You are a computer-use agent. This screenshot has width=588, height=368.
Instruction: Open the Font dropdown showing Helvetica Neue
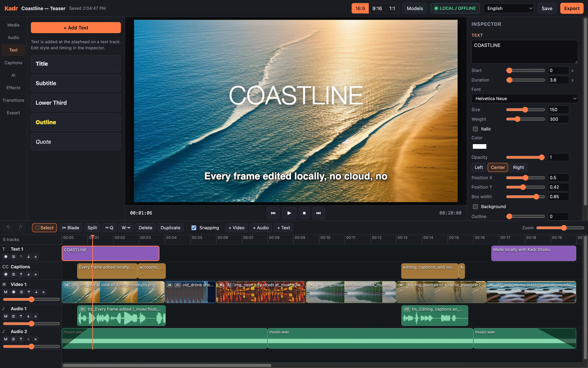[x=525, y=99]
